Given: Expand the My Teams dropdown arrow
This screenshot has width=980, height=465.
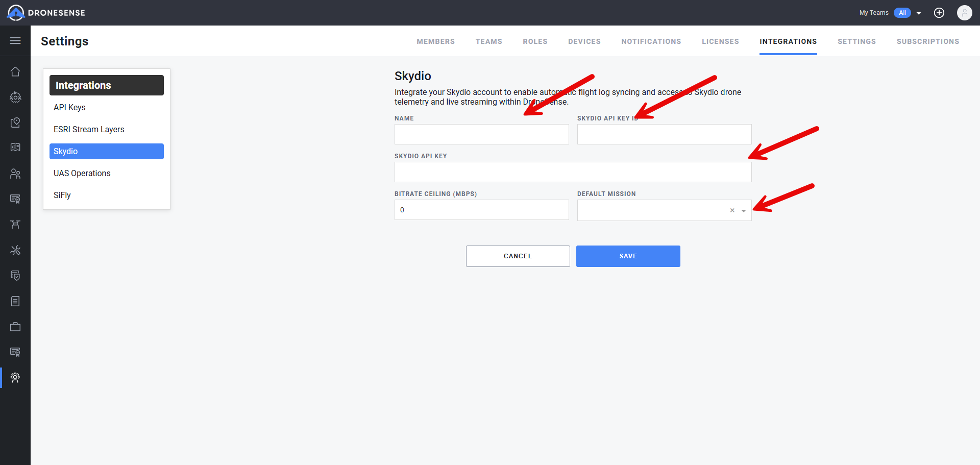Looking at the screenshot, I should 919,13.
